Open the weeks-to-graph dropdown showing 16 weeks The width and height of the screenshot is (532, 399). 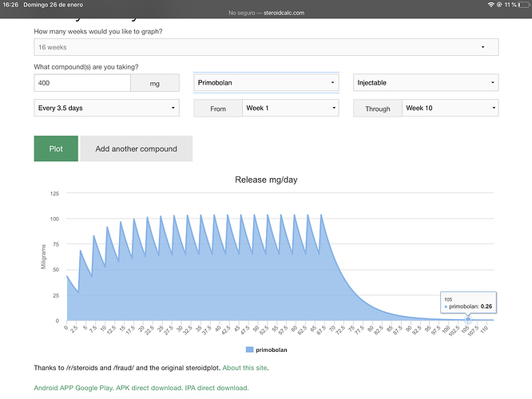(266, 47)
